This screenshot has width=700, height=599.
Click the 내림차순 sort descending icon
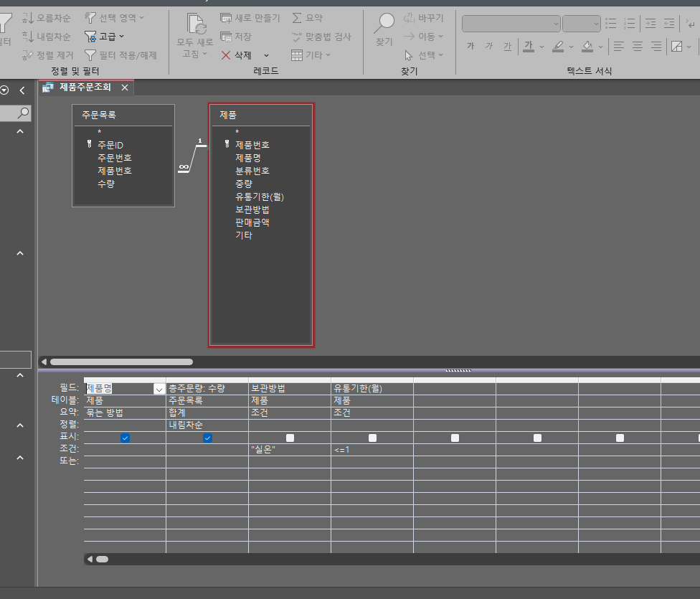(x=28, y=36)
